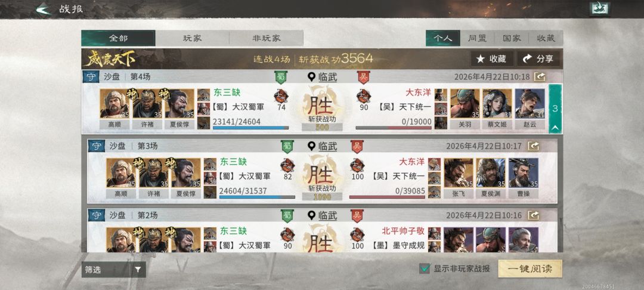Collapse the chained battles with green arrow
Image resolution: width=644 pixels, height=290 pixels.
click(555, 109)
